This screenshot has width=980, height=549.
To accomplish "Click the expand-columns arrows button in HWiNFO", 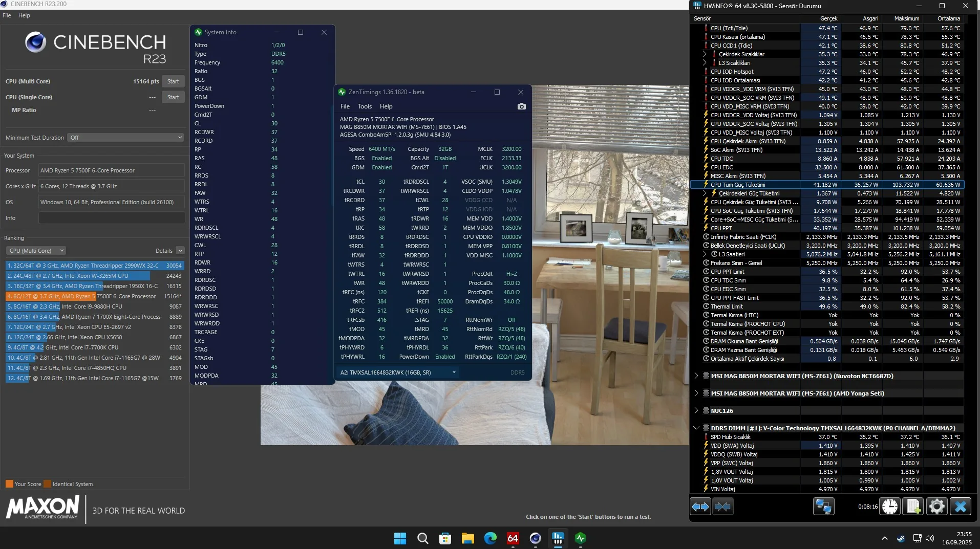I will coord(700,507).
